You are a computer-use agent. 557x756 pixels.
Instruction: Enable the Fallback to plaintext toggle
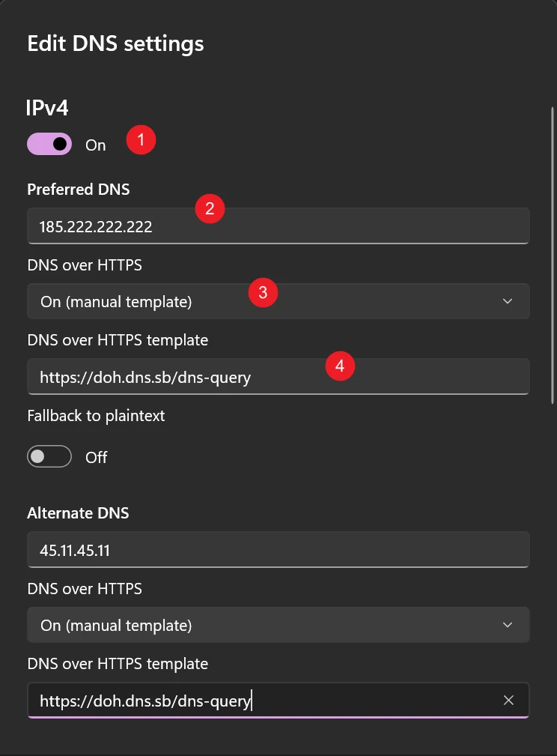tap(49, 456)
